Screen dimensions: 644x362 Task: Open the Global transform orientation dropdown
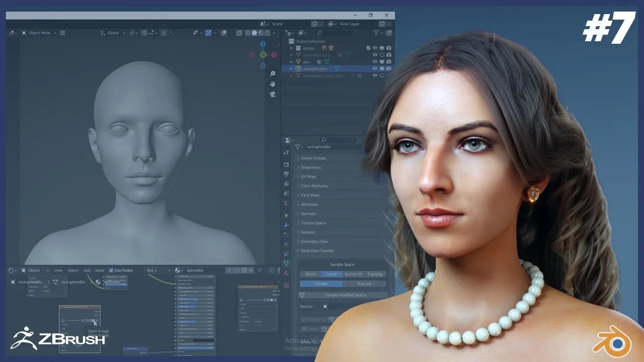click(x=113, y=33)
